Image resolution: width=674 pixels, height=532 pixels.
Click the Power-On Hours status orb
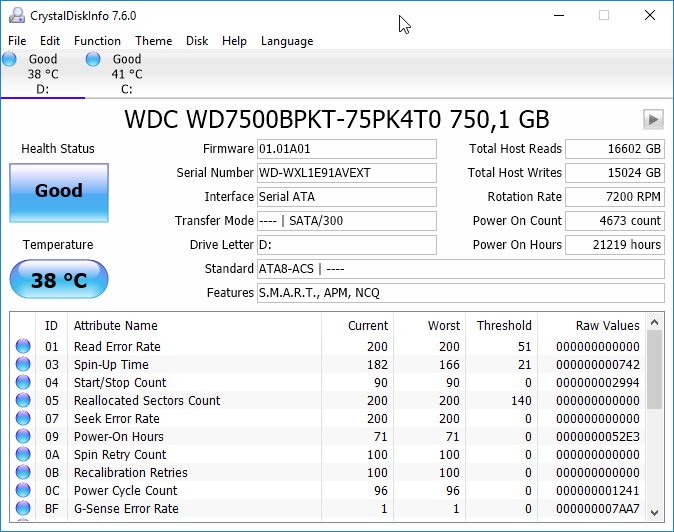(x=23, y=437)
